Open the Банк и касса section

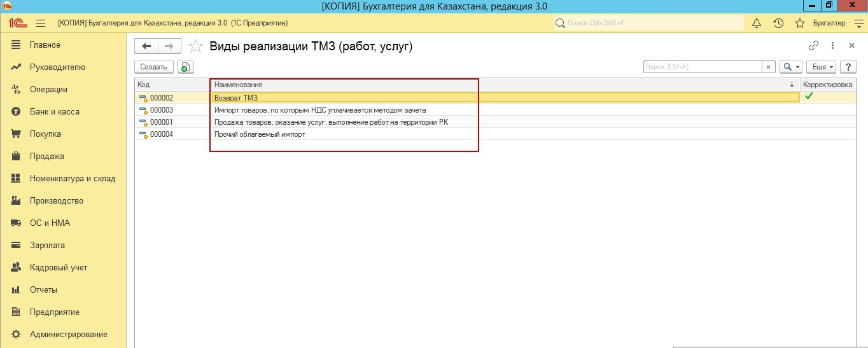click(x=54, y=112)
